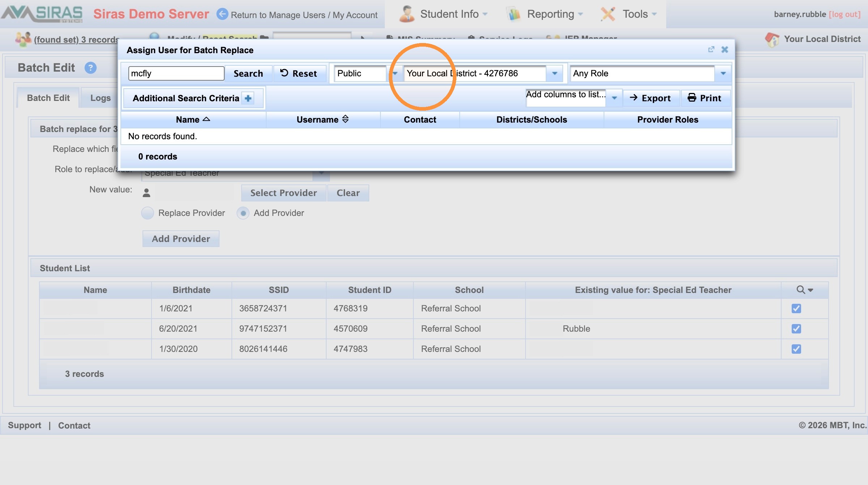
Task: Click the Select Provider button
Action: [284, 193]
